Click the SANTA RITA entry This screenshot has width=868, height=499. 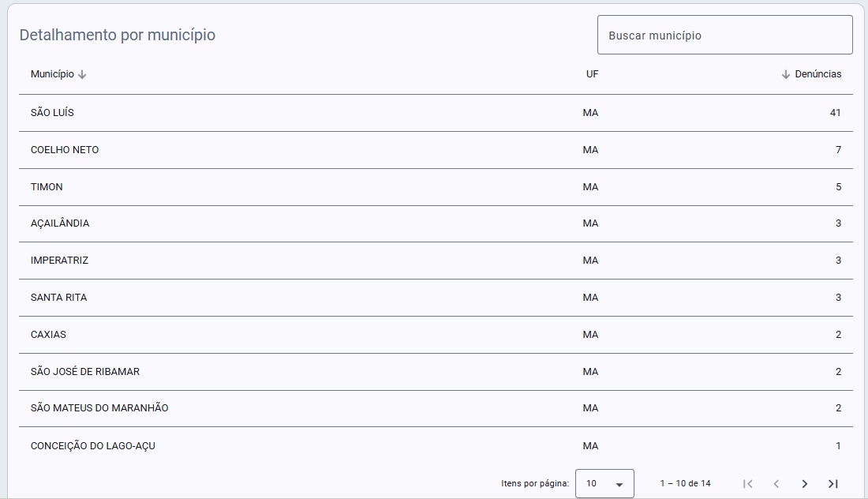[58, 298]
